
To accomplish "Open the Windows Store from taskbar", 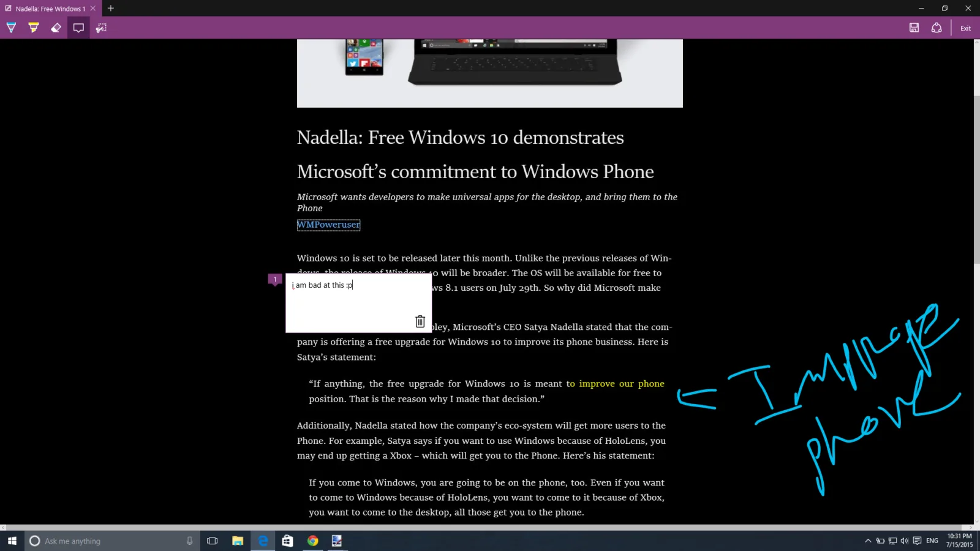I will pos(287,541).
